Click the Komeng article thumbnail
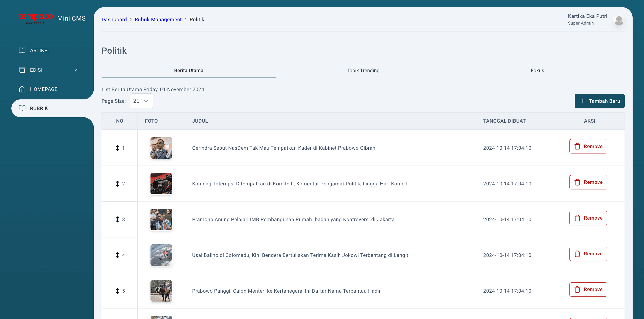This screenshot has height=319, width=644. pos(161,184)
